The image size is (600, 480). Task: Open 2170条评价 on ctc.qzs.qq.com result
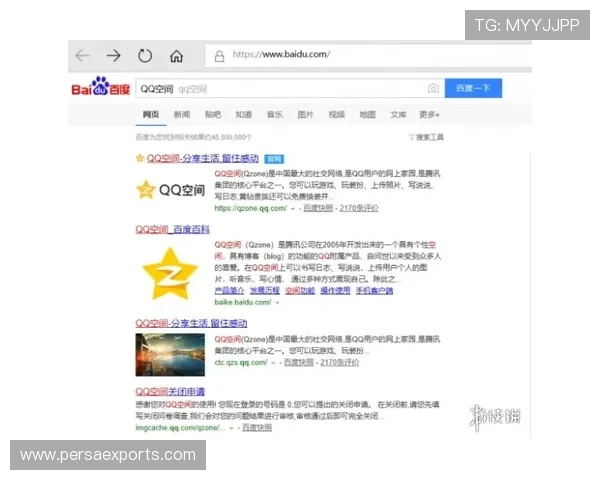coord(340,362)
